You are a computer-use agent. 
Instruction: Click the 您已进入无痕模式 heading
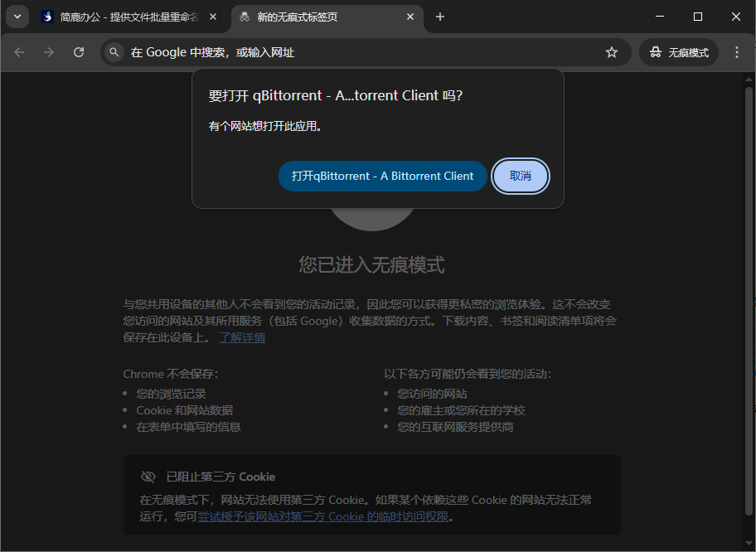(371, 264)
